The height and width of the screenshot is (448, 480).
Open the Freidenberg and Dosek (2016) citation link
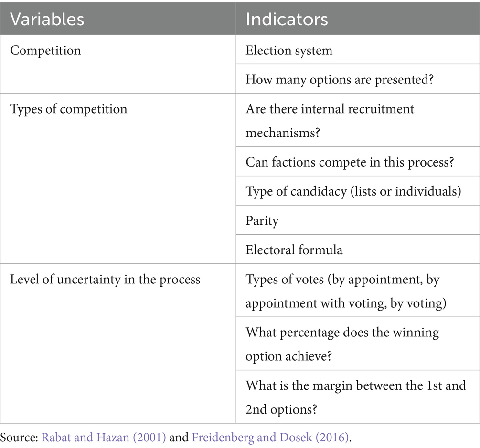(x=270, y=438)
